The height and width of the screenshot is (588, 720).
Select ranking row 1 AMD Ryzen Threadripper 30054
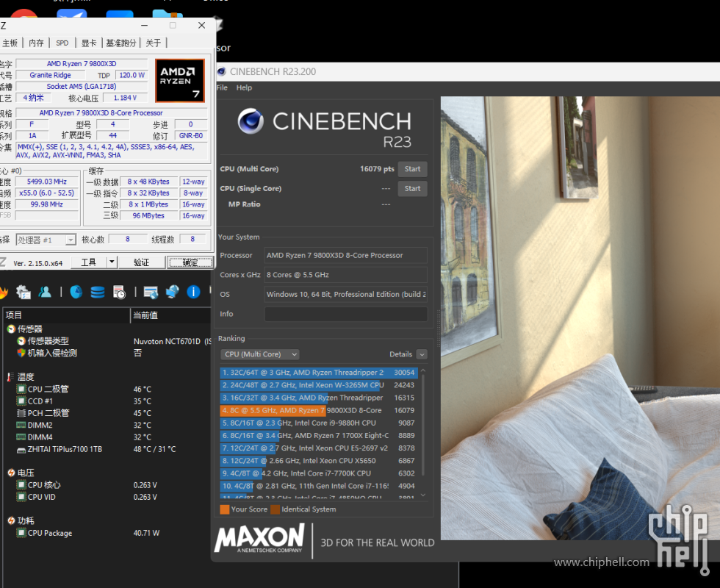coord(319,373)
